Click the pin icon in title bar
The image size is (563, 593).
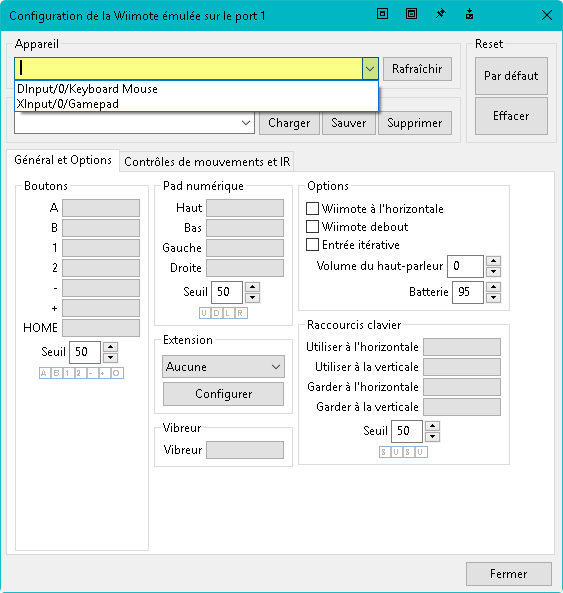tap(440, 15)
